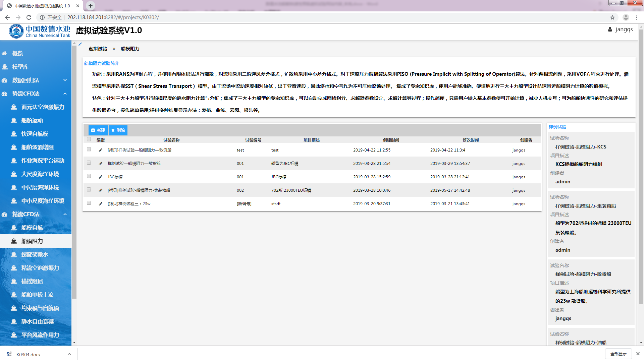Reload the page with browser refresh icon
Screen dimensions: 644x362
click(x=29, y=17)
